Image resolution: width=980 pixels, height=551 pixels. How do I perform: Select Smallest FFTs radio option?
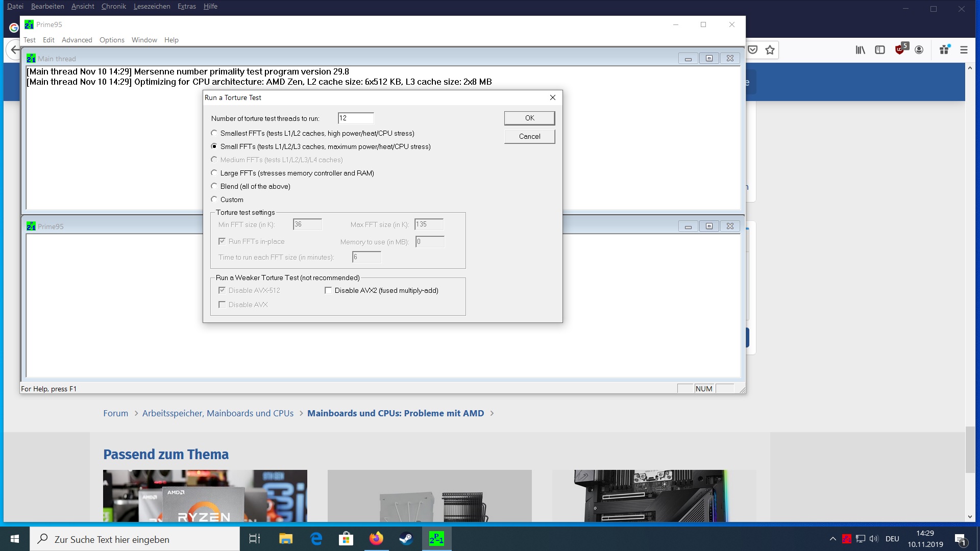coord(214,133)
